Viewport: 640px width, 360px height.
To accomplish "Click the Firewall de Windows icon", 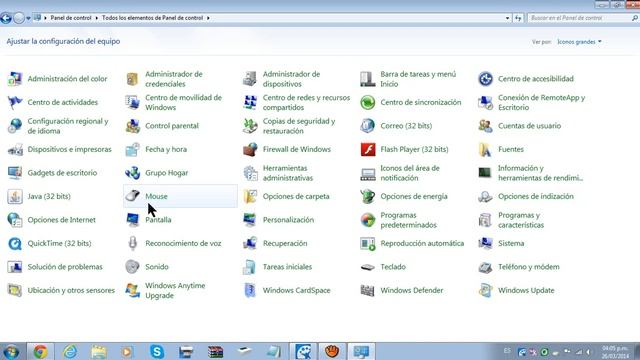I will pyautogui.click(x=250, y=149).
